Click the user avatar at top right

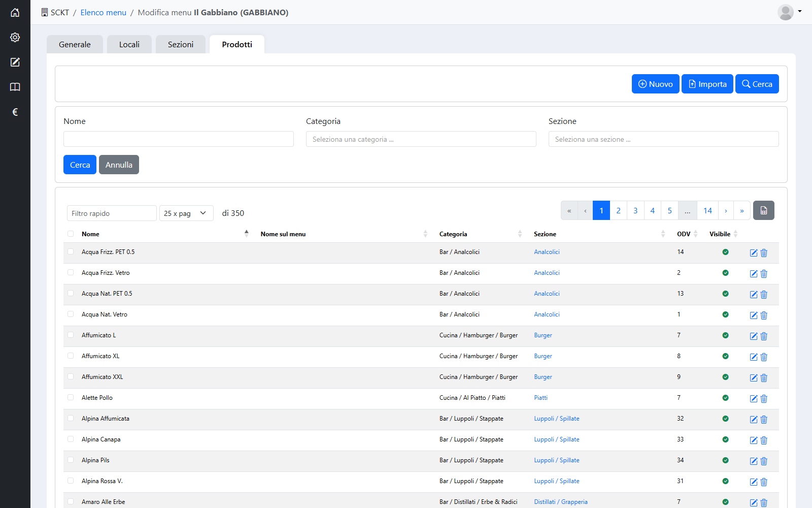tap(786, 12)
